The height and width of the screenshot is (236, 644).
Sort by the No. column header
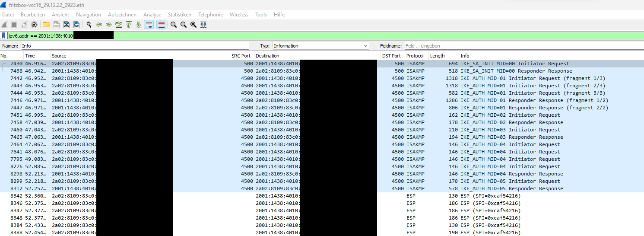(11, 56)
